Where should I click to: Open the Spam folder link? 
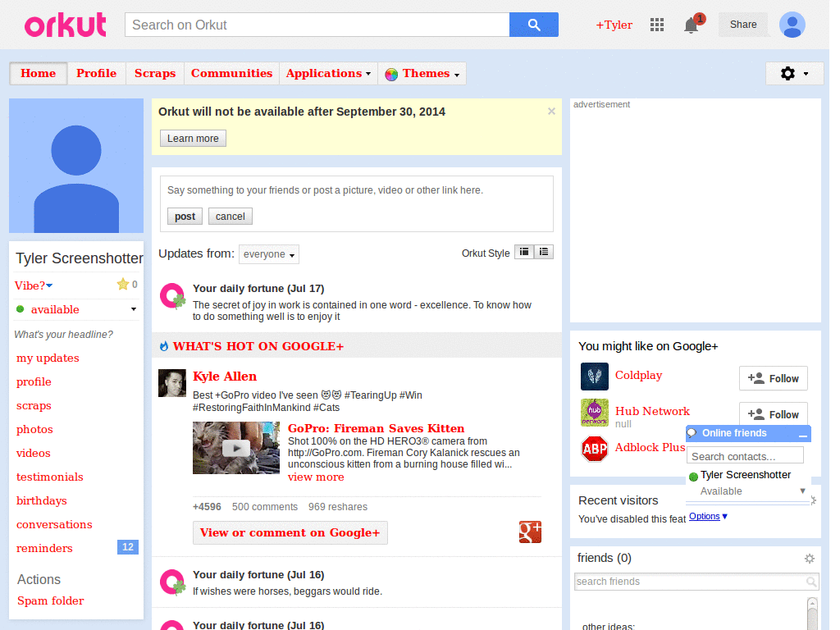[50, 600]
